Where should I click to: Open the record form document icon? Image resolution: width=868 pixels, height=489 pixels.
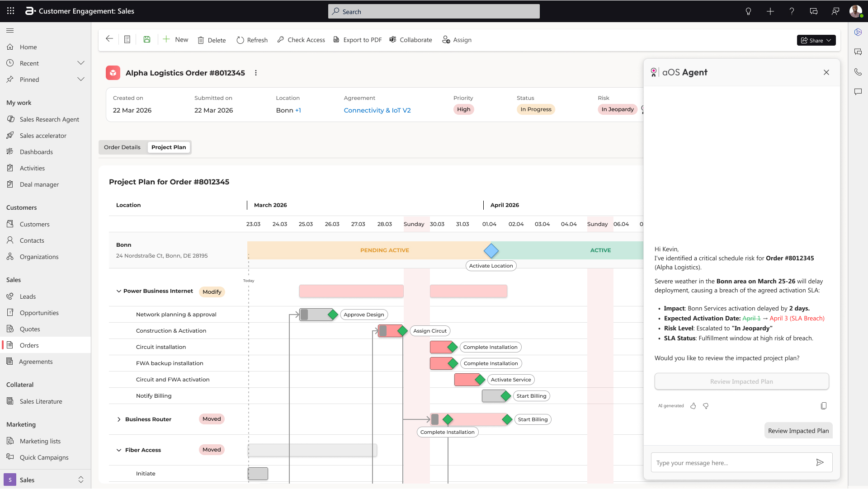[127, 39]
